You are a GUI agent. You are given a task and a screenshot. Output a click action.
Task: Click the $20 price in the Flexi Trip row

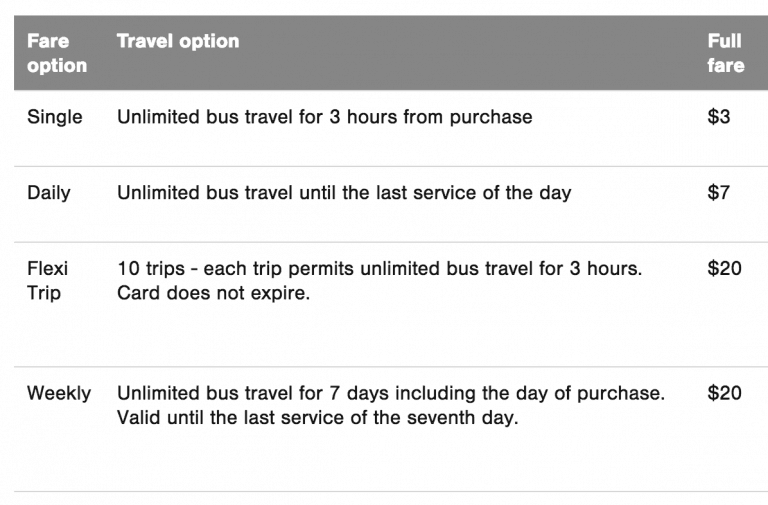724,268
